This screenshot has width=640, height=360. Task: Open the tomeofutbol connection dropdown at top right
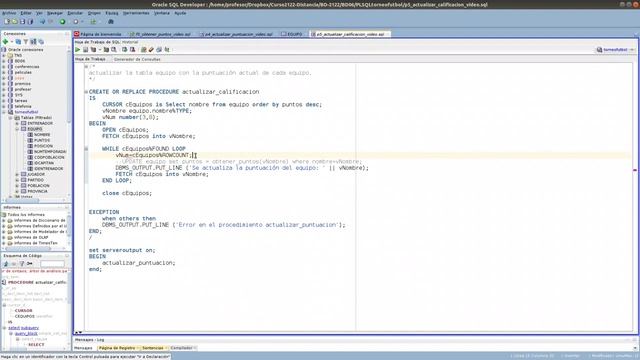tap(632, 50)
